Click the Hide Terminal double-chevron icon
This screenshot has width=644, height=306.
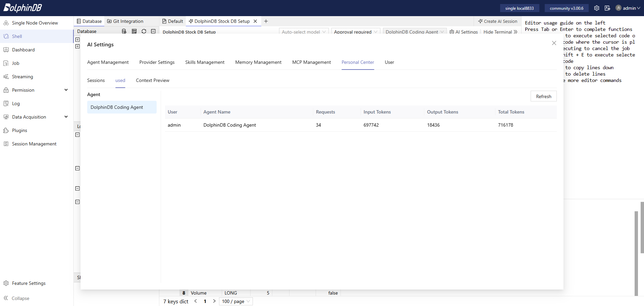pyautogui.click(x=516, y=32)
